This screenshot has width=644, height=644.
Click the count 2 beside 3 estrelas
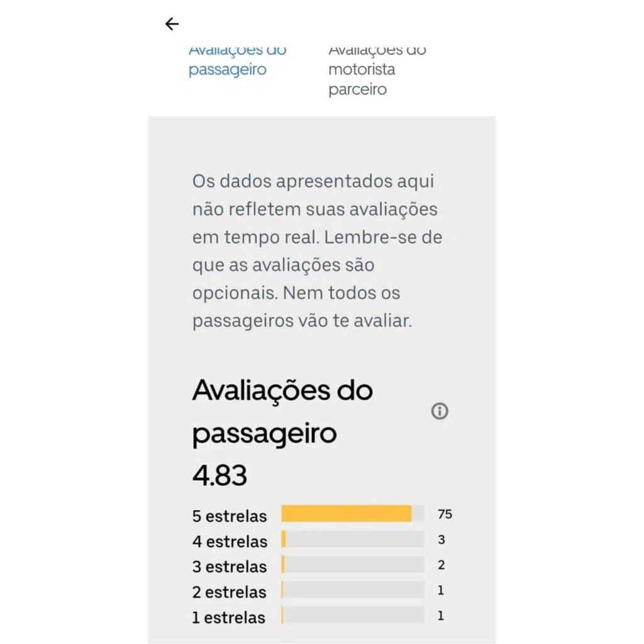[x=441, y=565]
